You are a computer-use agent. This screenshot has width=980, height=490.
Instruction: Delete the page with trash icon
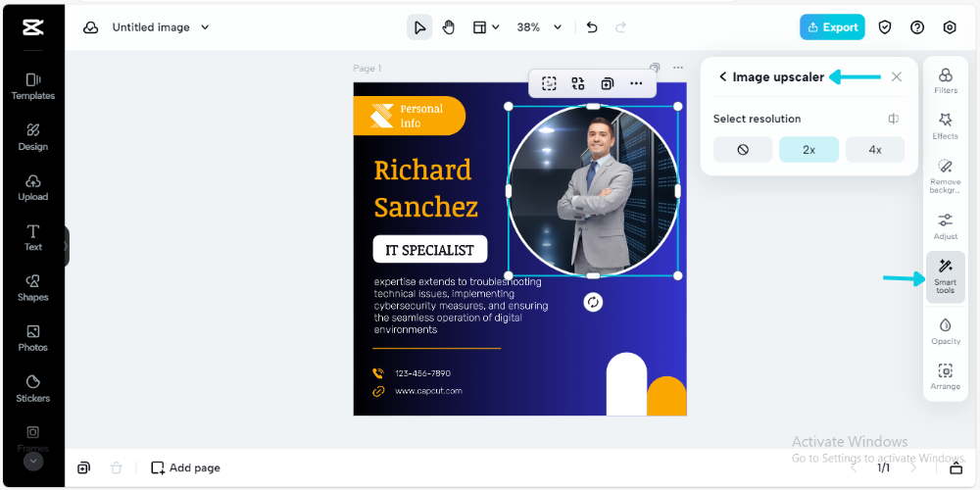coord(117,467)
